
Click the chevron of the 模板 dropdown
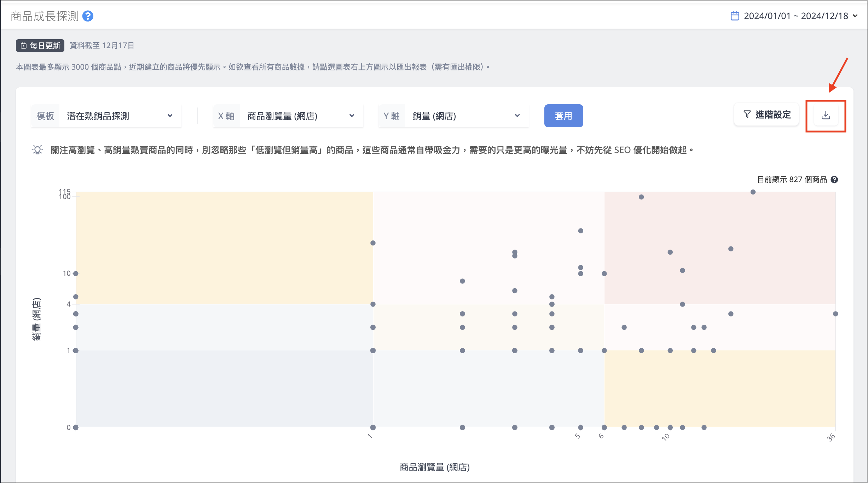pyautogui.click(x=170, y=116)
